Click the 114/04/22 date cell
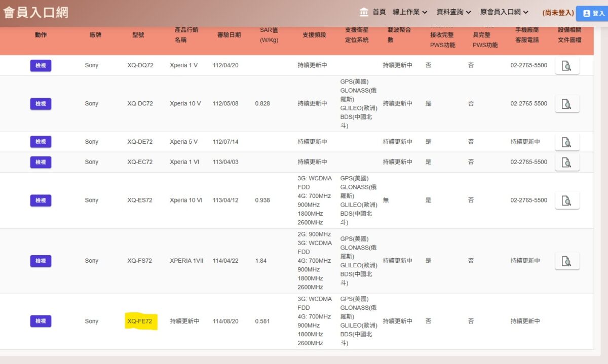 (x=225, y=261)
